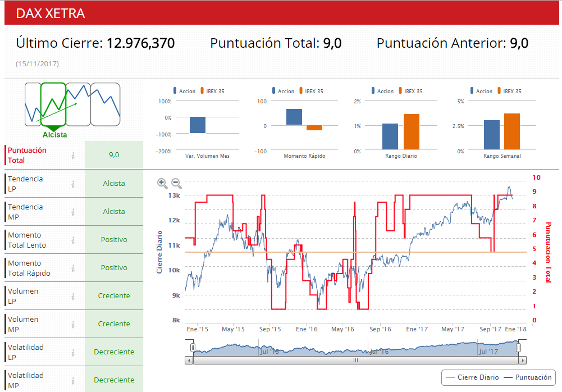Viewport: 562px width, 392px height.
Task: Click the Momento Total Rápido Positivo cell
Action: click(114, 267)
